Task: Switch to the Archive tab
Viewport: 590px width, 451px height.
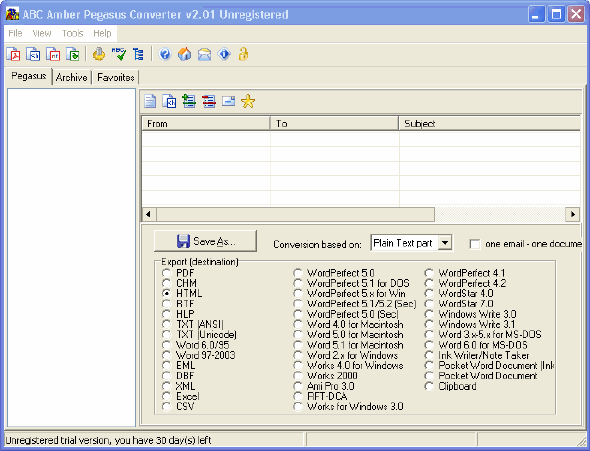Action: (71, 77)
